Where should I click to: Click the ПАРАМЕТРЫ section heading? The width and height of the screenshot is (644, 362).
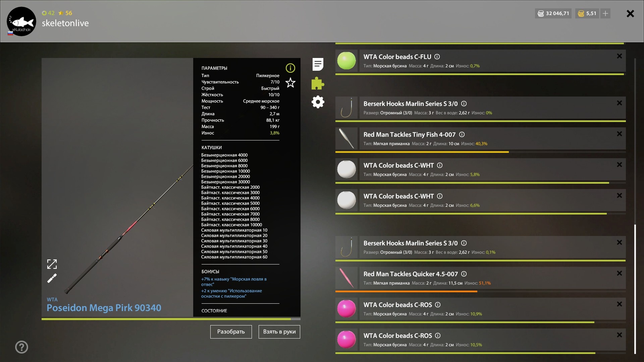pos(214,68)
